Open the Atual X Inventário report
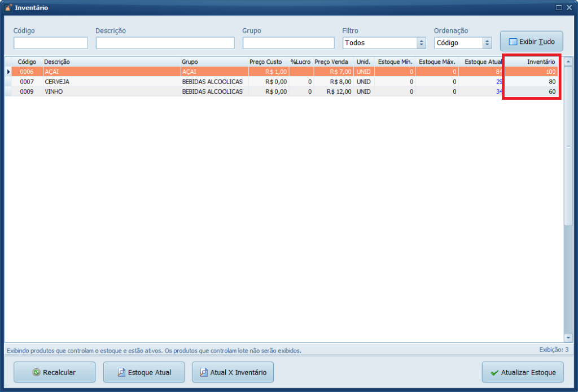578x392 pixels. pyautogui.click(x=233, y=372)
